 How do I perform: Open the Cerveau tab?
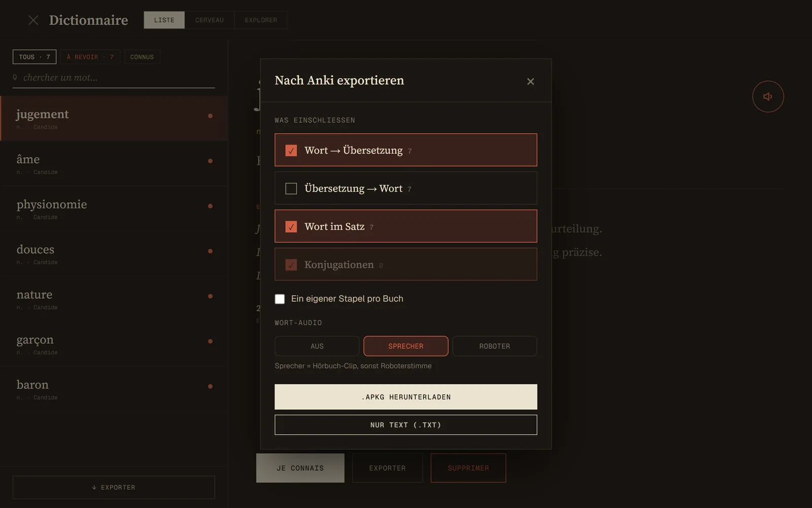point(210,20)
